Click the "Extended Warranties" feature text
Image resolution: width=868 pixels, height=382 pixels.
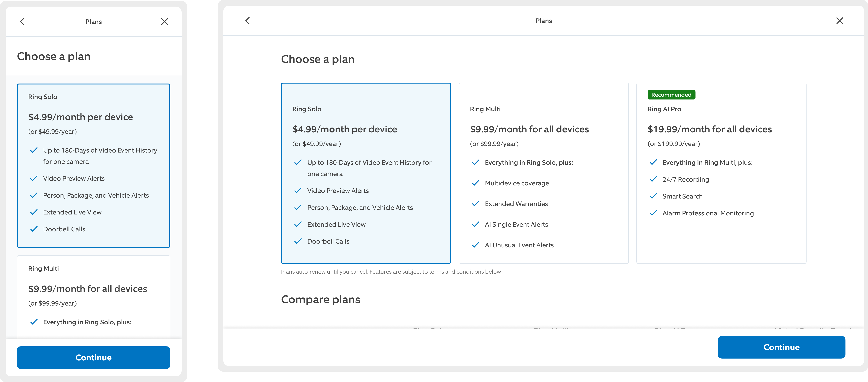tap(516, 204)
